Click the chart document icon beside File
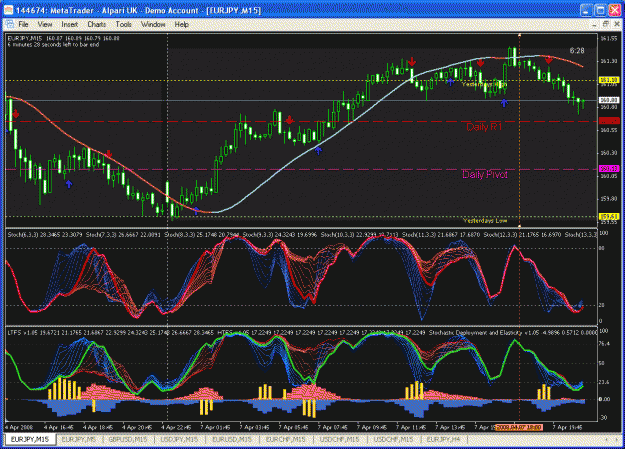625x449 pixels. pyautogui.click(x=10, y=24)
